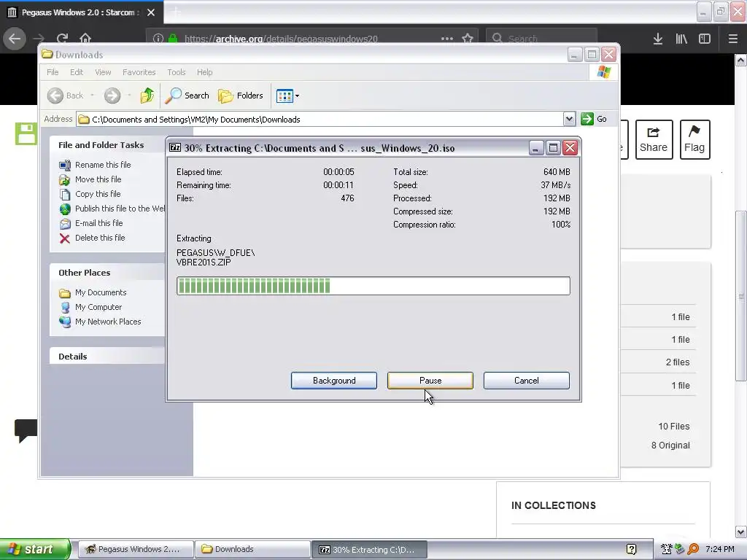Switch to Downloads taskbar button
The height and width of the screenshot is (560, 747).
click(x=252, y=549)
